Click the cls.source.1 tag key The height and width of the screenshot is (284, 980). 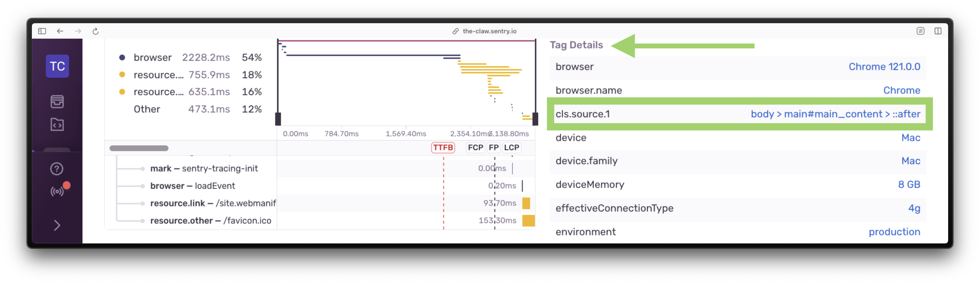click(582, 114)
